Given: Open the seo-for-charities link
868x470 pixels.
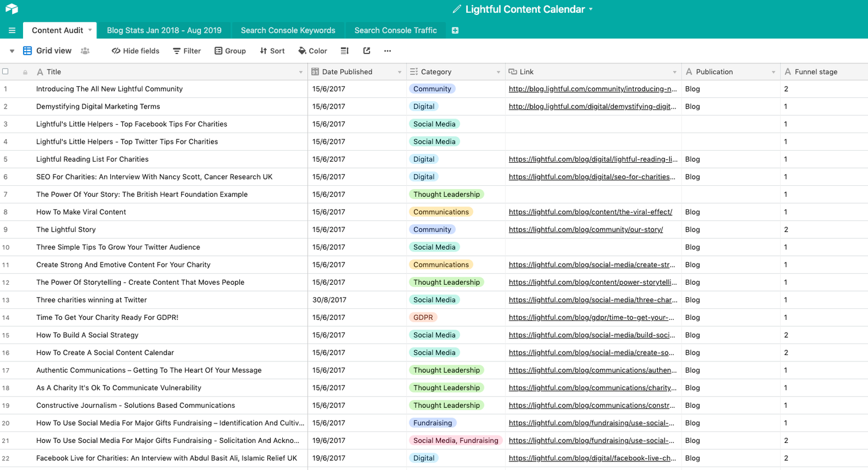Looking at the screenshot, I should [x=592, y=177].
